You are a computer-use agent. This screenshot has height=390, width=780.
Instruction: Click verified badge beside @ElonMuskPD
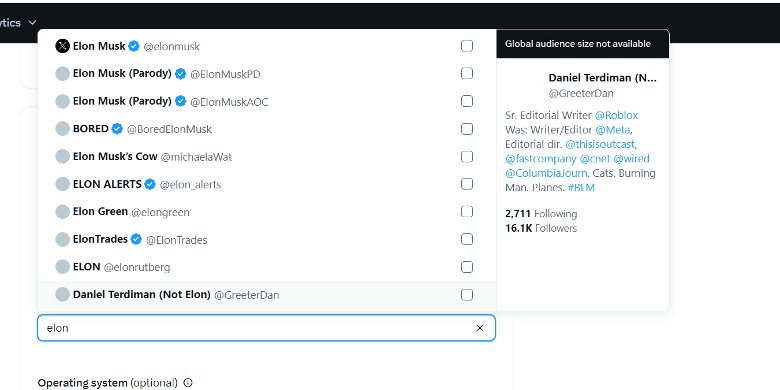[181, 74]
